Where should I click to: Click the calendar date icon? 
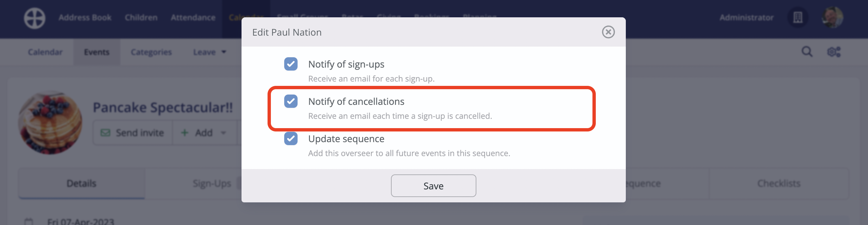coord(29,221)
